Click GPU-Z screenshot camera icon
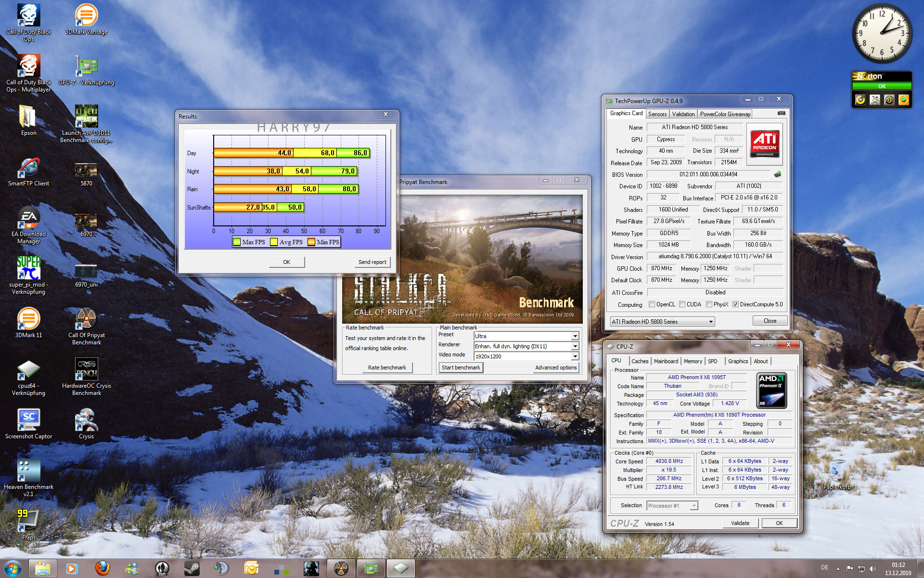The height and width of the screenshot is (578, 924). (781, 113)
